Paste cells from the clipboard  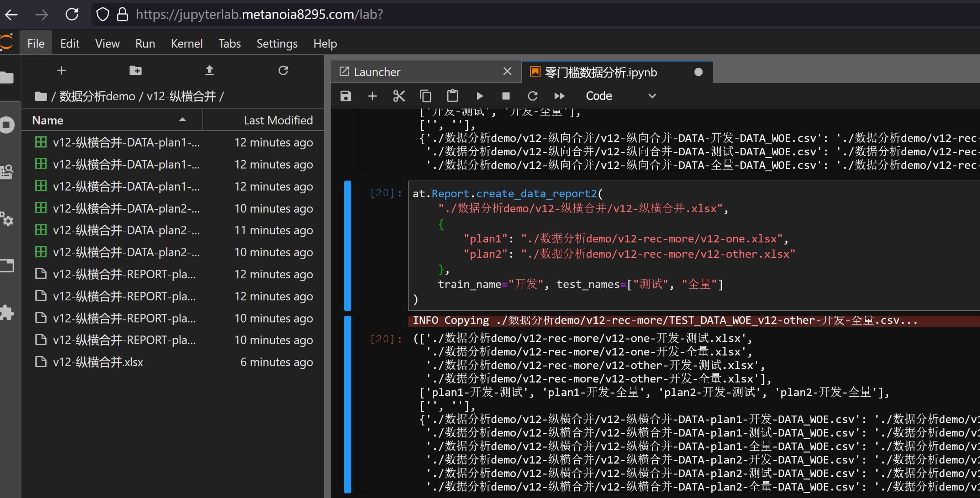pos(452,96)
